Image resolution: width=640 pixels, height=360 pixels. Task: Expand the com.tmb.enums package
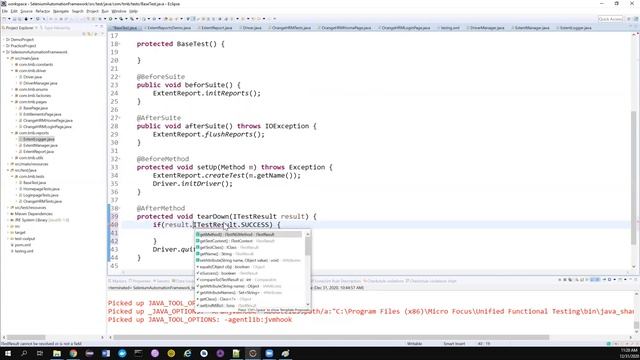click(12, 89)
